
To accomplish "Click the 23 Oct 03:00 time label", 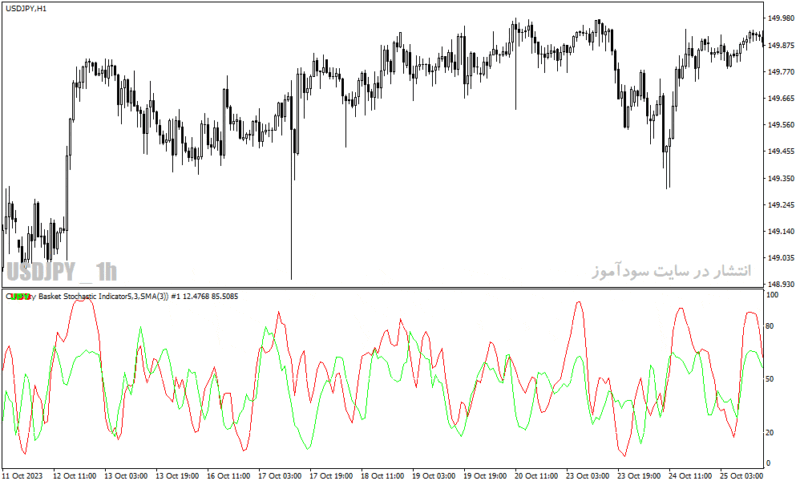I will [587, 476].
